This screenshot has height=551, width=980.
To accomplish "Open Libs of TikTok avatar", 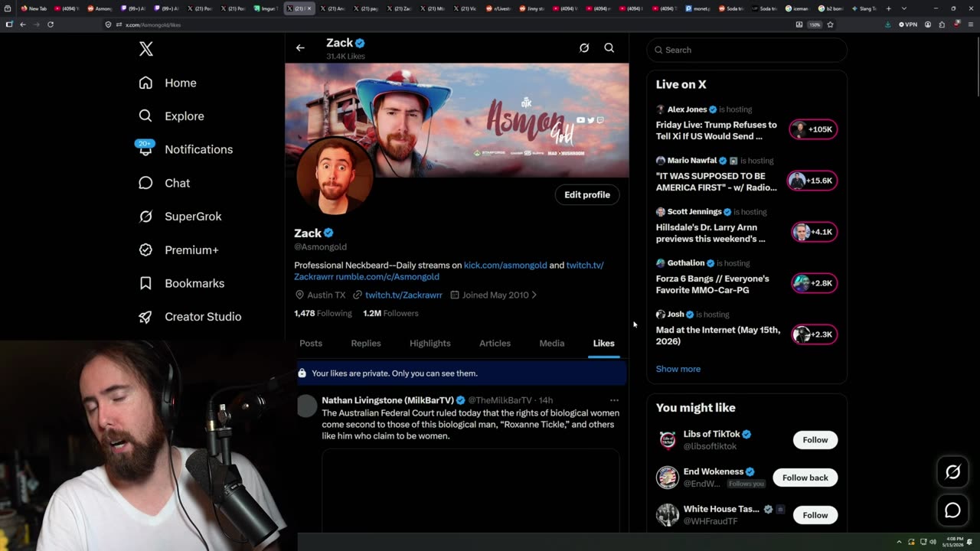I will (x=668, y=440).
